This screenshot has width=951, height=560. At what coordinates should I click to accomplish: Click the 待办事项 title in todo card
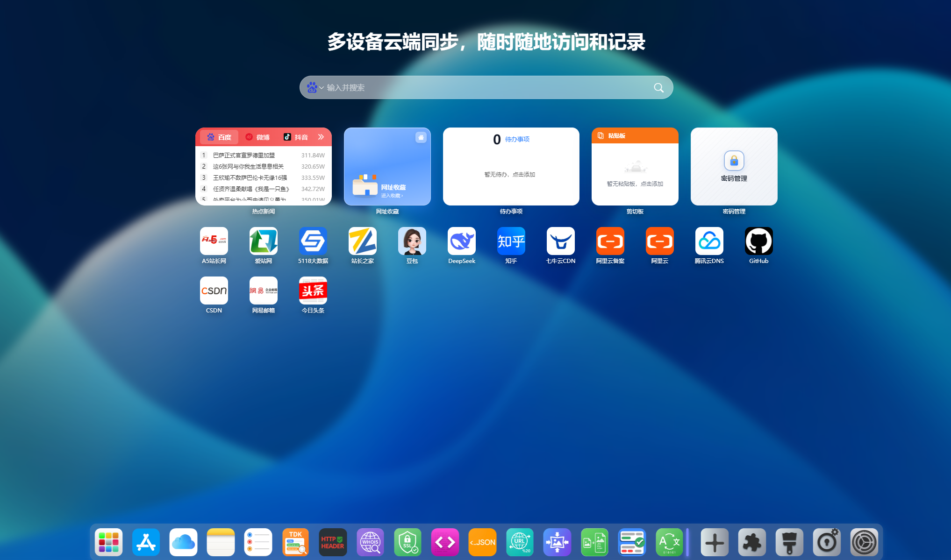[x=517, y=139]
